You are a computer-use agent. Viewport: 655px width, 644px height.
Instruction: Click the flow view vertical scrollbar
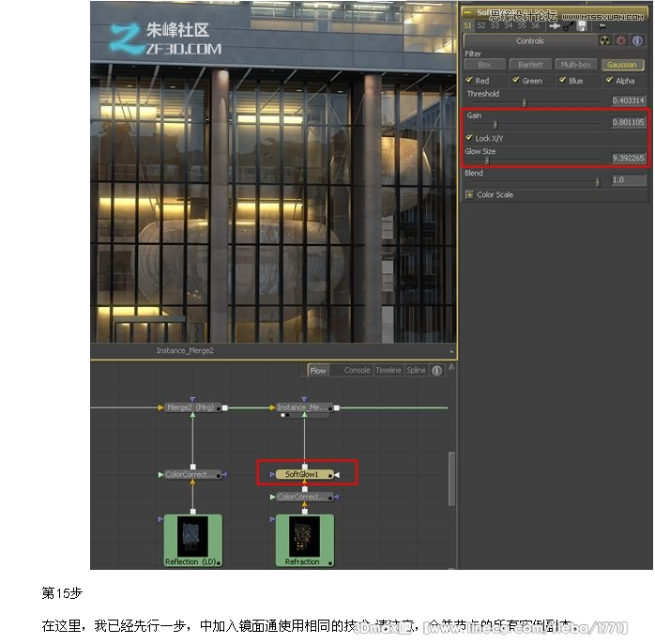pyautogui.click(x=451, y=479)
